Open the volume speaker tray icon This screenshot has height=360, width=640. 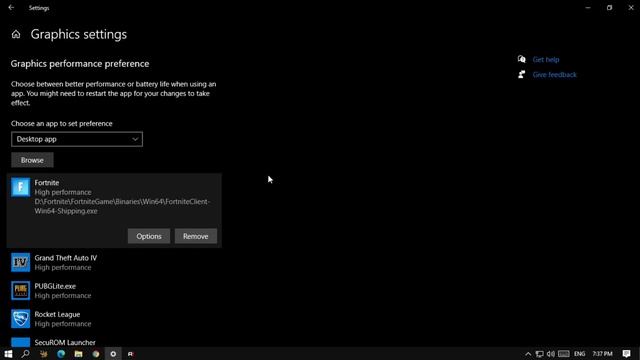[x=551, y=354]
